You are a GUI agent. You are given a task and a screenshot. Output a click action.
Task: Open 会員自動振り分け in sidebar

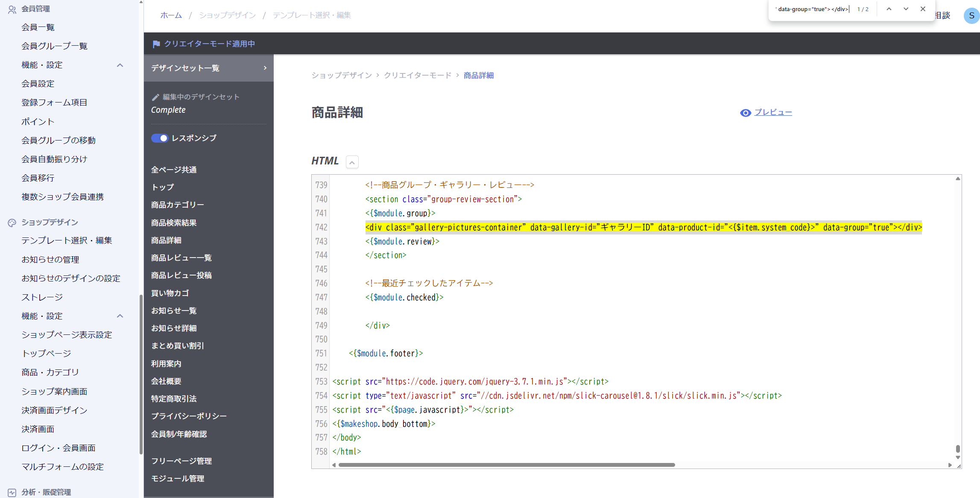click(54, 159)
